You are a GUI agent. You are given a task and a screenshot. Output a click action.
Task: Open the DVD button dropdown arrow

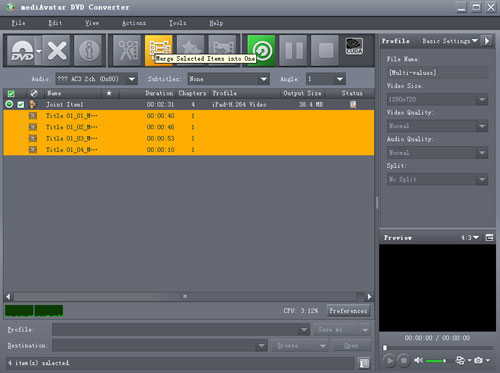coord(39,51)
